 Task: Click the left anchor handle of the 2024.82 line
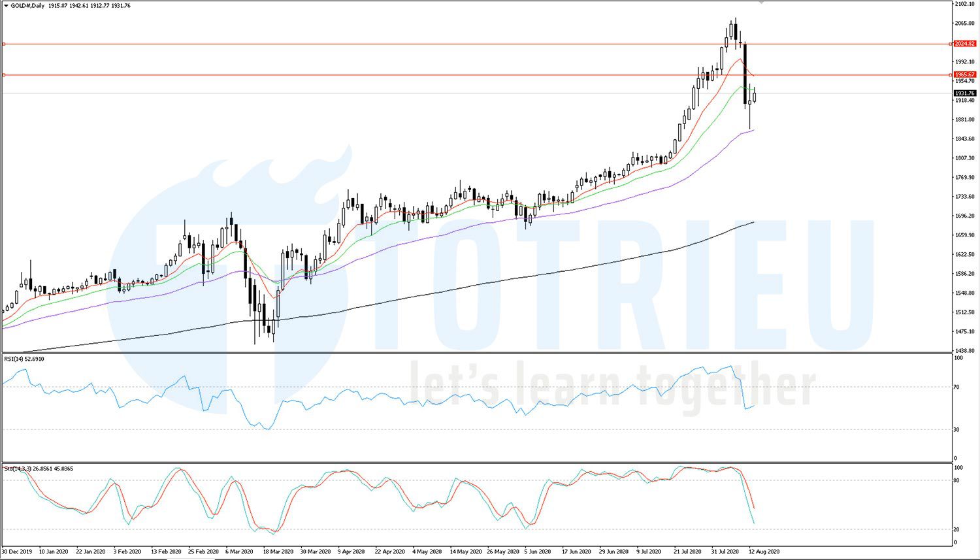click(4, 44)
